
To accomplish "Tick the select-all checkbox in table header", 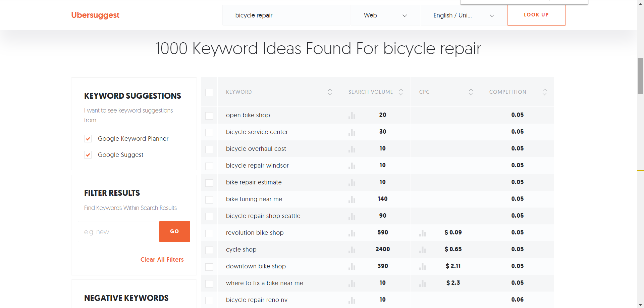I will point(209,92).
